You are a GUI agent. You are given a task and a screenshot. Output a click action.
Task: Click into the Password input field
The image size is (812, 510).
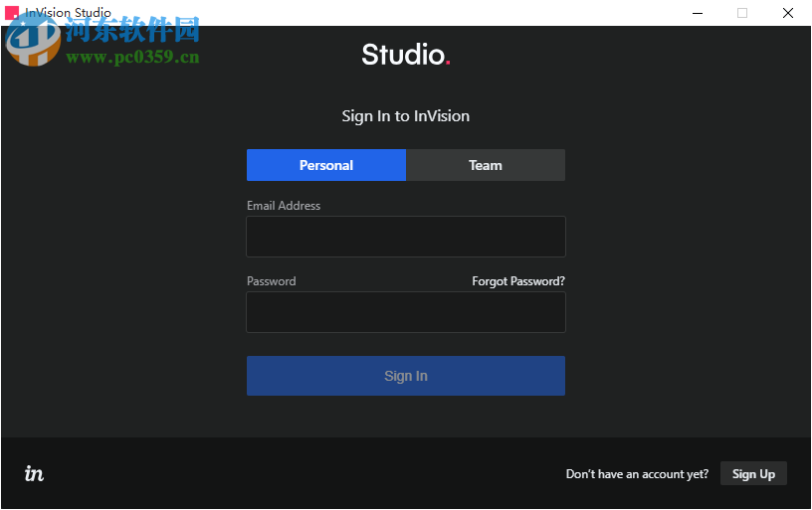(406, 312)
